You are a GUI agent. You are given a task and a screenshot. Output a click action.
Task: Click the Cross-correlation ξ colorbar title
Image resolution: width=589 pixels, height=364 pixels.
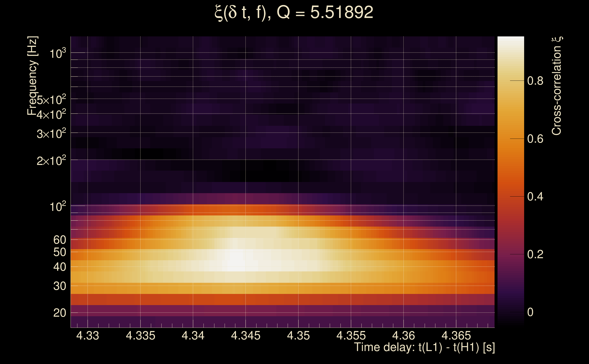point(557,86)
